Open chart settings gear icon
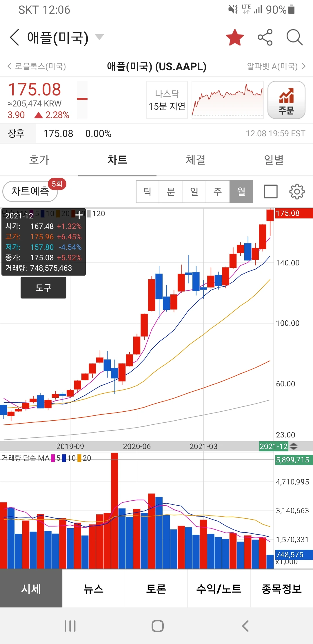 (297, 191)
